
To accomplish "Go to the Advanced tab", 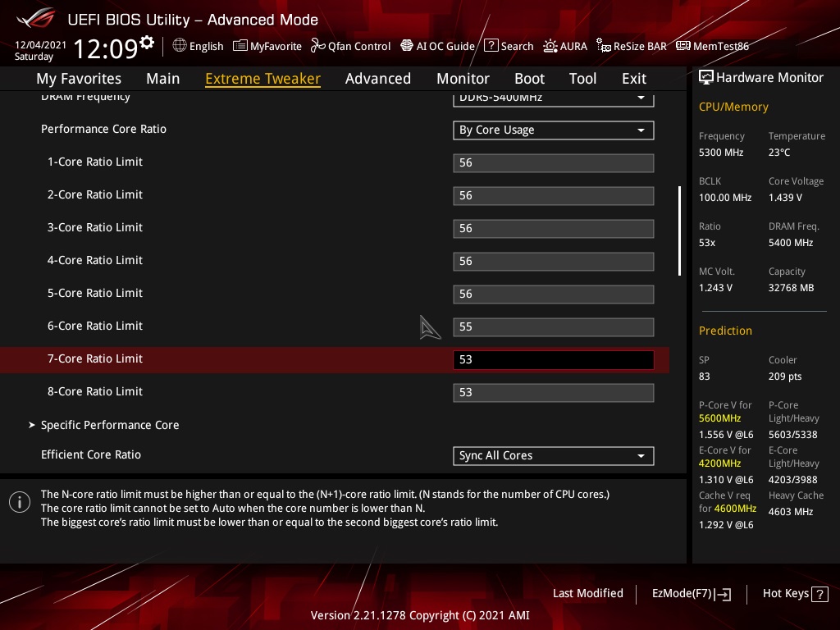I will [378, 79].
